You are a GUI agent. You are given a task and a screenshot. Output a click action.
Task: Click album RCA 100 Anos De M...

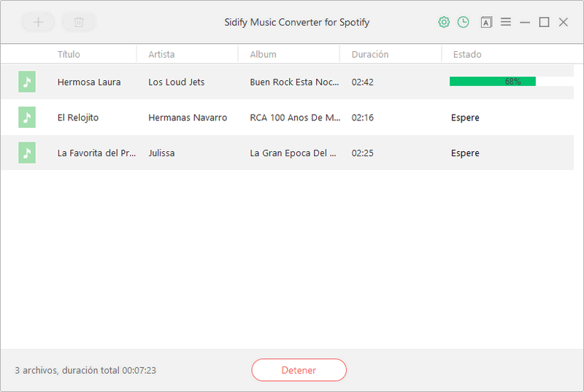tap(295, 118)
